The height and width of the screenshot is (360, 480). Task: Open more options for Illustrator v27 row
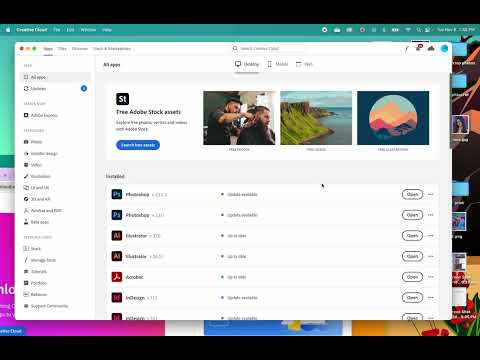[x=431, y=236]
